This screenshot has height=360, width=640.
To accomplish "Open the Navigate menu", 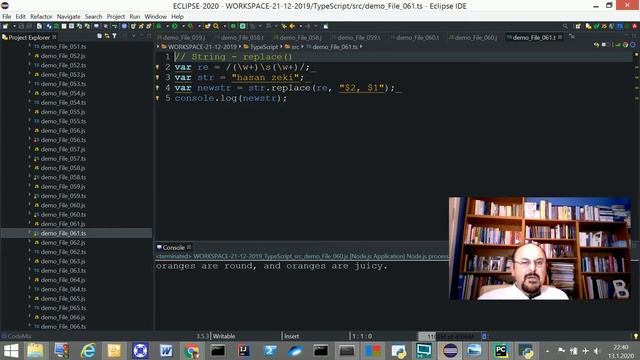I will 68,17.
